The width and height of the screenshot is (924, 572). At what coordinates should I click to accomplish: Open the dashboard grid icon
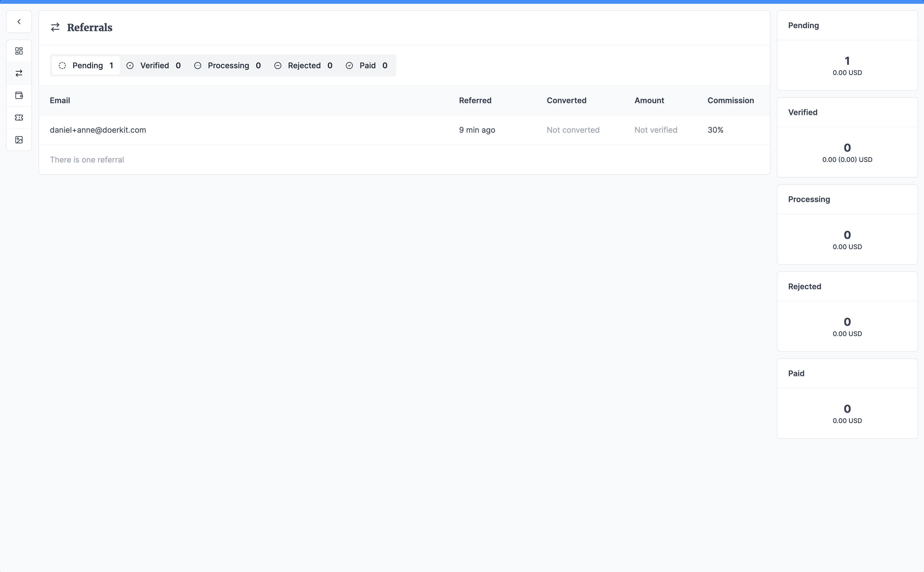point(19,51)
